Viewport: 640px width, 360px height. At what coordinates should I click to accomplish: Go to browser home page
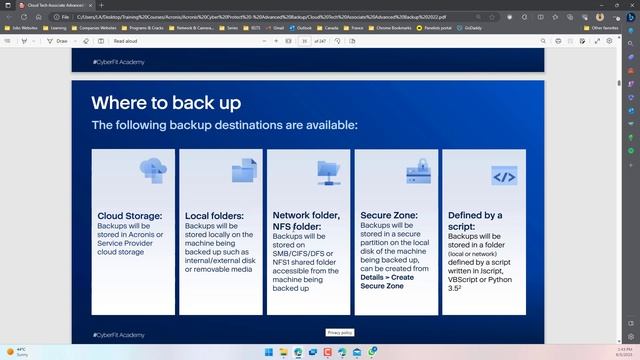pyautogui.click(x=38, y=17)
